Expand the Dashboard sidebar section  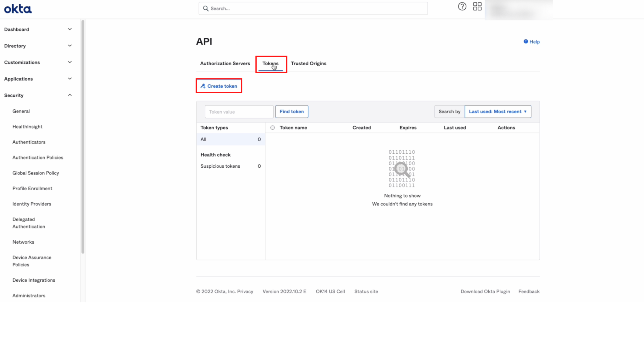pos(69,29)
